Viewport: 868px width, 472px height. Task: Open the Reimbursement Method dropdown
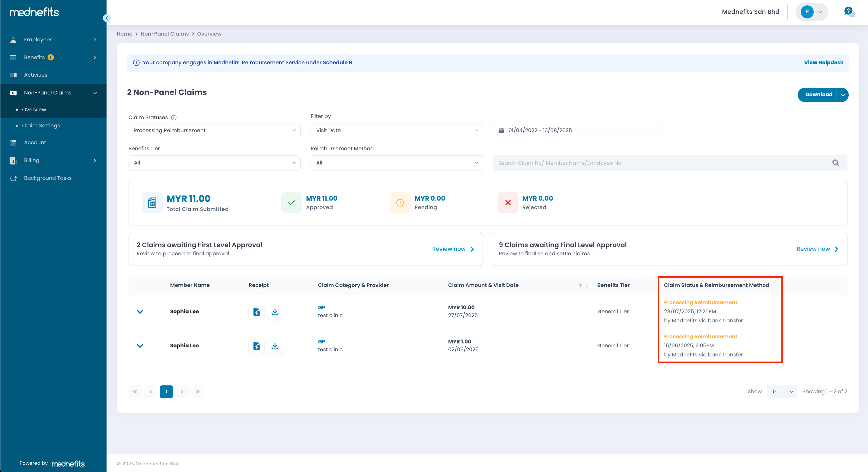[396, 163]
